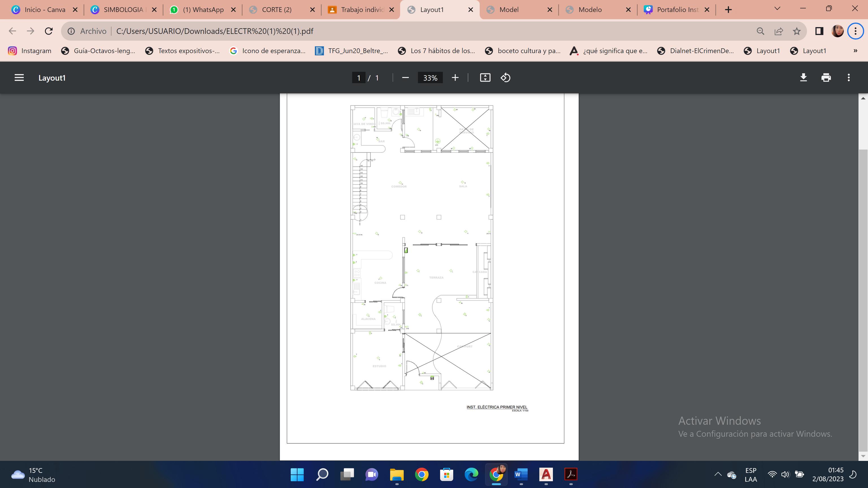Click the PDF zoom in plus button
Screen dimensions: 868x488
[455, 78]
